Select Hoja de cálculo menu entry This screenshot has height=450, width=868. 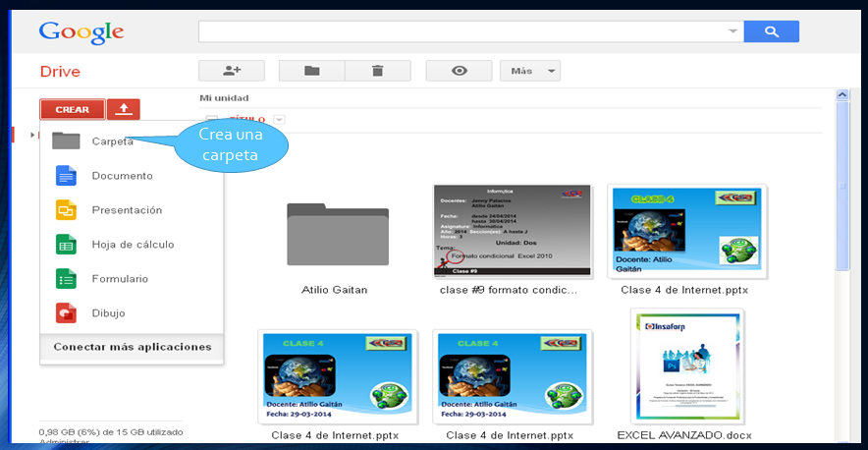pos(132,245)
